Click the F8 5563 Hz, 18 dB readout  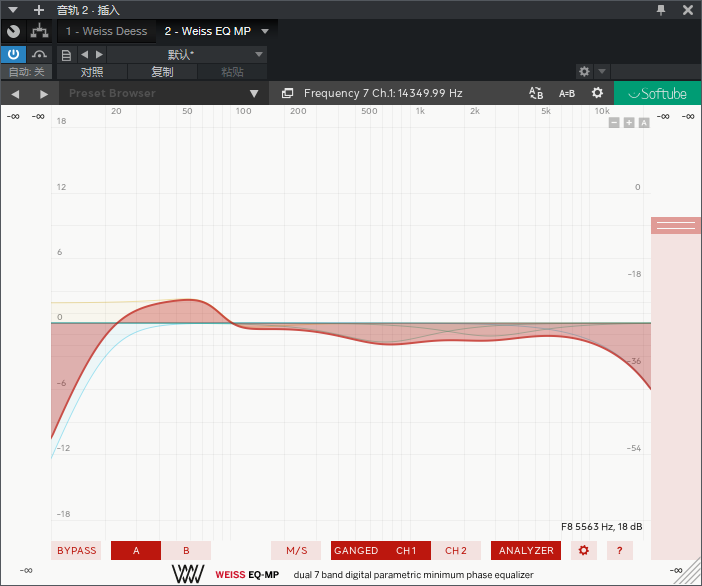pos(602,527)
